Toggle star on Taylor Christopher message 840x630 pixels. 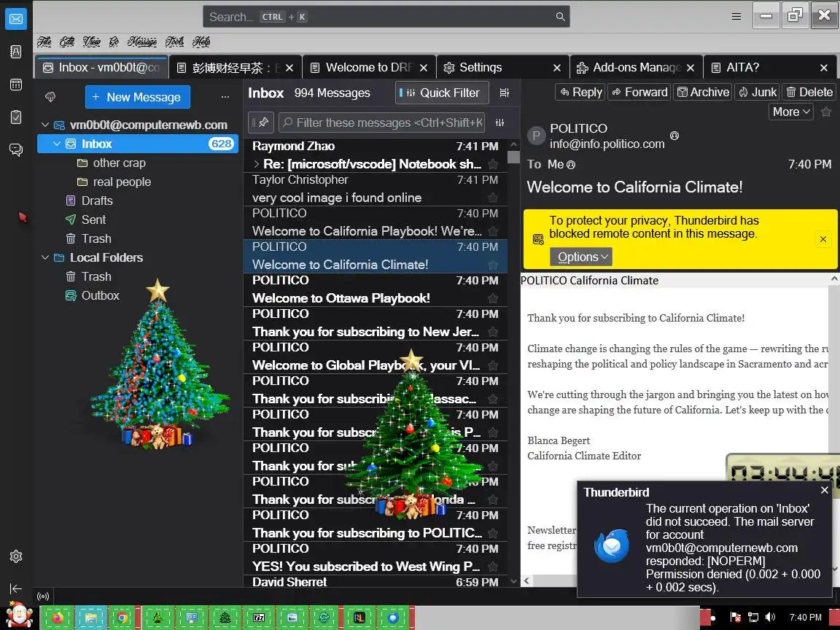(x=493, y=198)
